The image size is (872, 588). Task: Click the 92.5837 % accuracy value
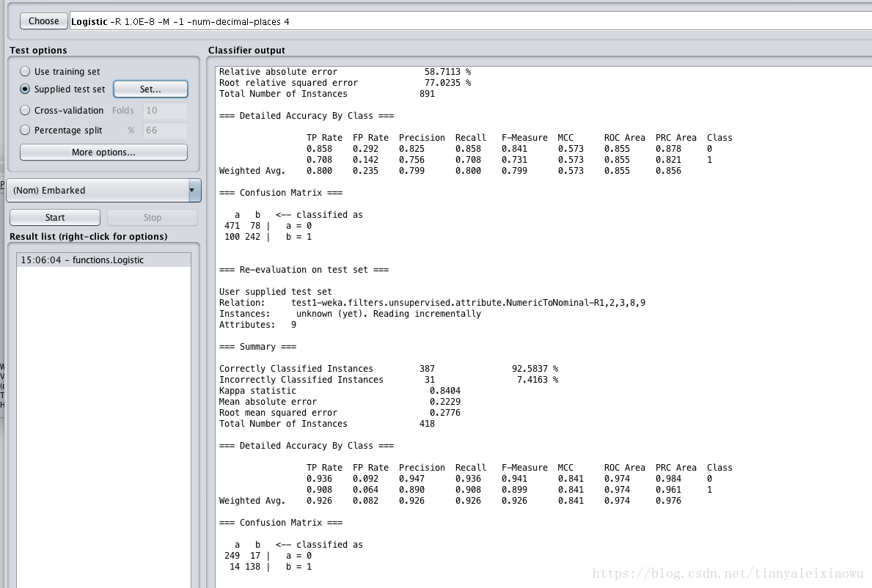click(535, 369)
